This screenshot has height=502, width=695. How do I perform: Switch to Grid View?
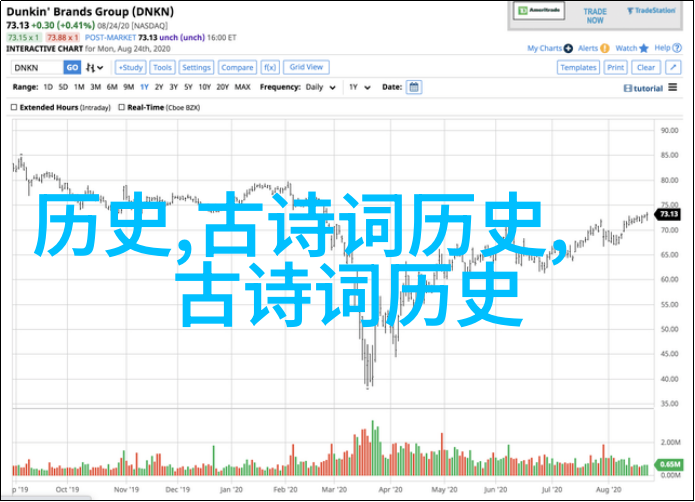306,67
